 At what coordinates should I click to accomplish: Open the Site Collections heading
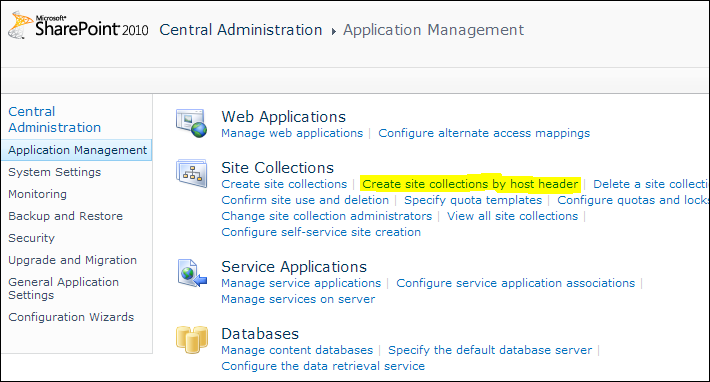coord(277,168)
